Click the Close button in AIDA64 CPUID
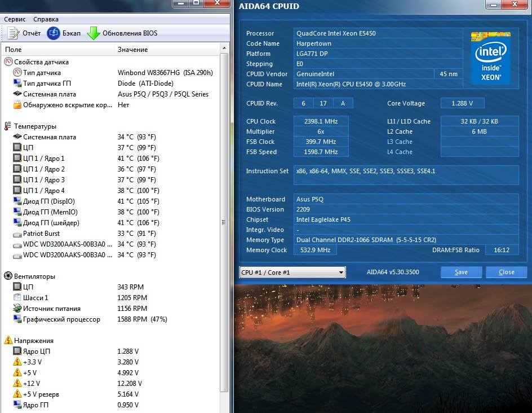532x413 pixels. (x=506, y=272)
